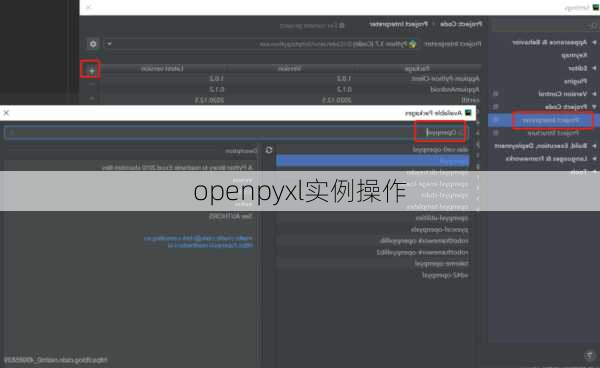Click the Openpyxl package search field
Image resolution: width=600 pixels, height=368 pixels.
coord(236,132)
